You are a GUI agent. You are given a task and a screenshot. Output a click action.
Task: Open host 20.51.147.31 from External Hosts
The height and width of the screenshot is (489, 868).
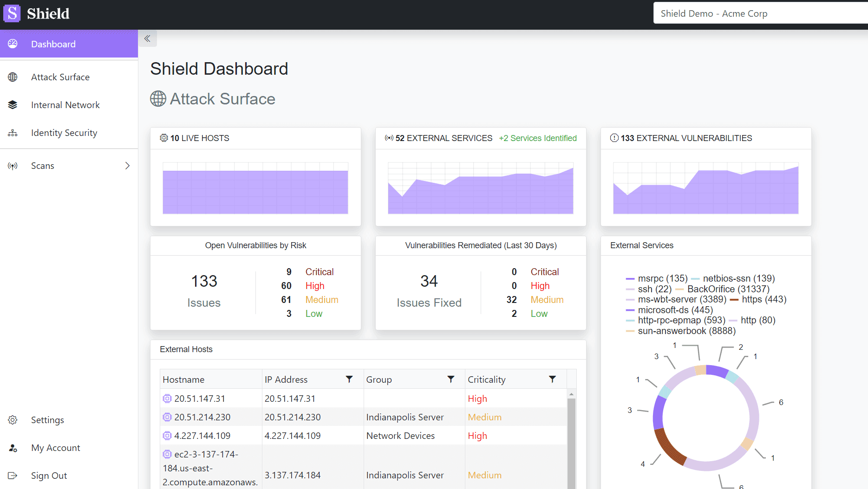coord(200,399)
